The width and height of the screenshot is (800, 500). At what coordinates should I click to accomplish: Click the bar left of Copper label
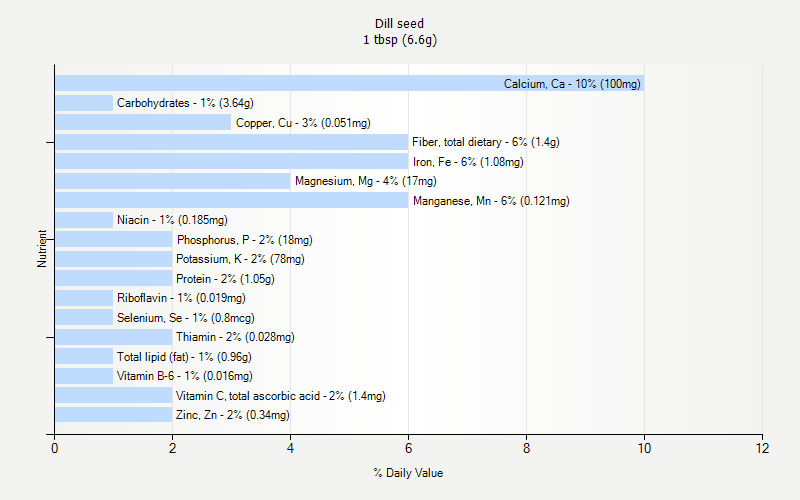tap(143, 122)
